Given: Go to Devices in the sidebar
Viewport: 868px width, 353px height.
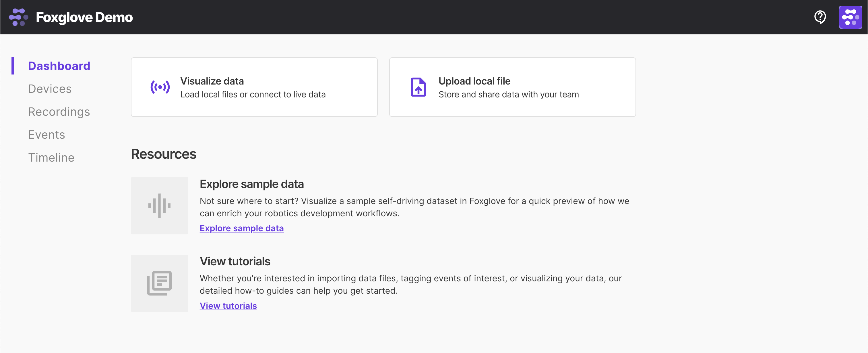Looking at the screenshot, I should click(50, 89).
